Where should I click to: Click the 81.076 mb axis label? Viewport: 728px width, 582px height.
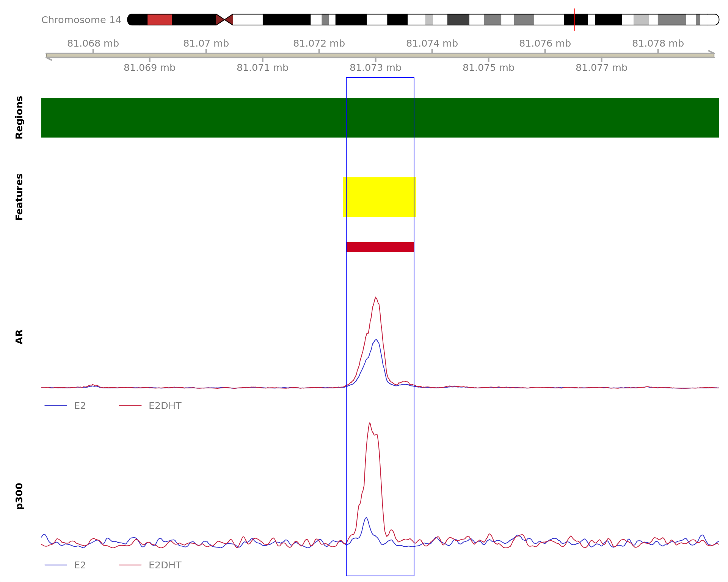(x=545, y=44)
